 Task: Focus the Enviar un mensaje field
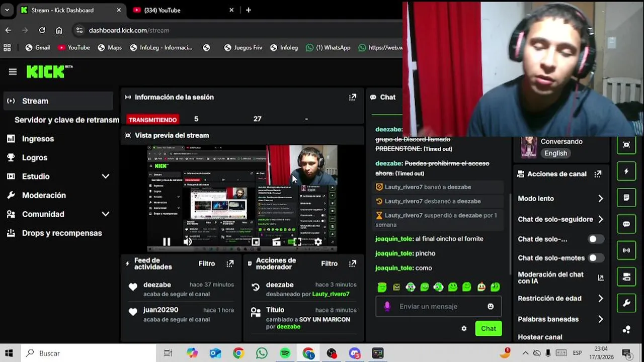[x=438, y=306]
